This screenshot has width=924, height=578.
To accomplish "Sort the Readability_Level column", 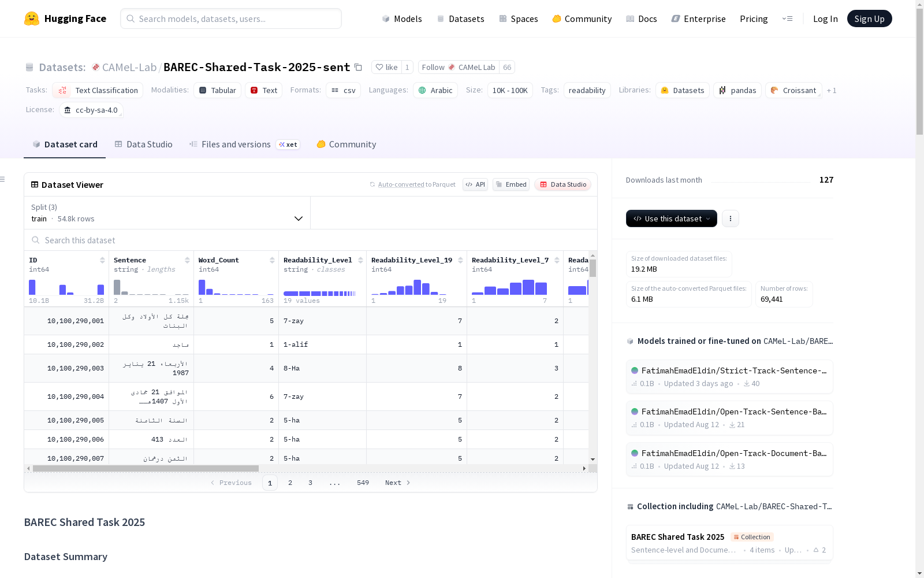I will (360, 260).
